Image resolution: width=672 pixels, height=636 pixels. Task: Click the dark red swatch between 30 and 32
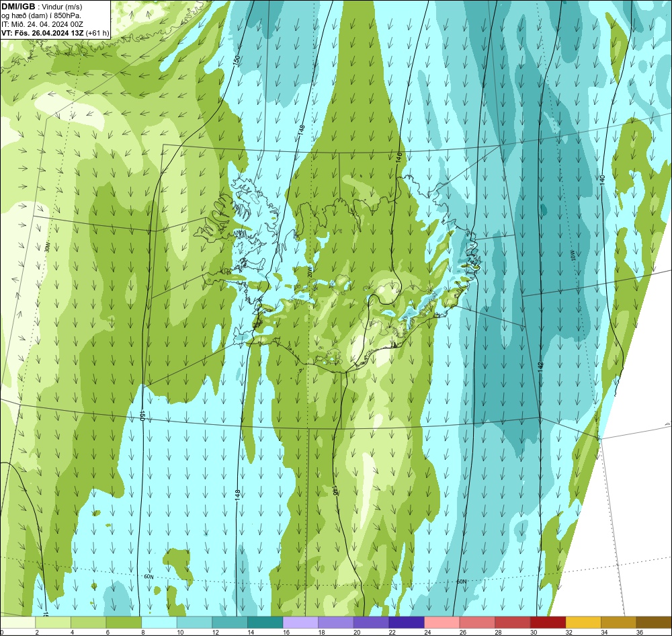click(x=548, y=623)
